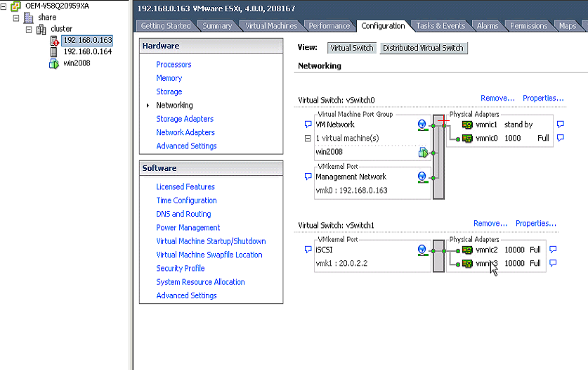
Task: Click the vmnic0 network adapter icon
Action: pyautogui.click(x=467, y=139)
